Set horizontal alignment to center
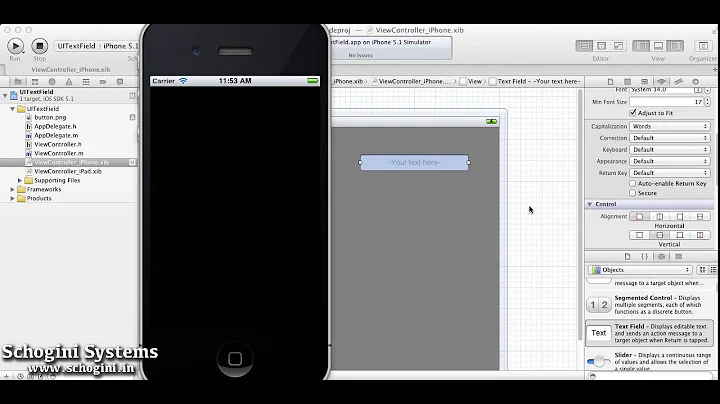720x404 pixels. coord(659,216)
